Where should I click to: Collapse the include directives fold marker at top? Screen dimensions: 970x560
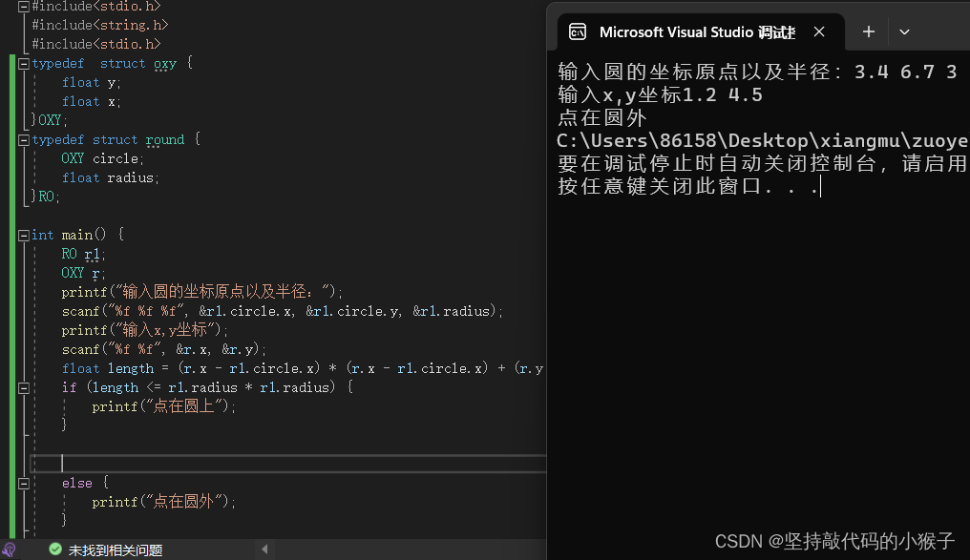[22, 6]
